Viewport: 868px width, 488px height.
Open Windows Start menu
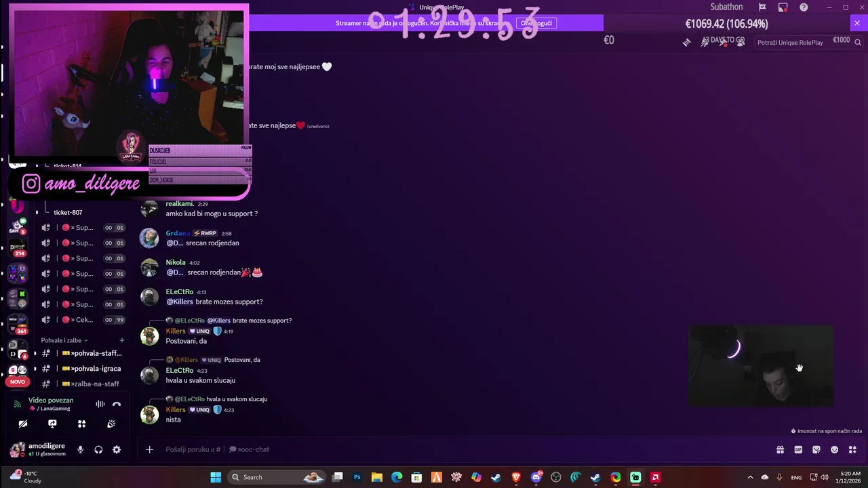(216, 477)
